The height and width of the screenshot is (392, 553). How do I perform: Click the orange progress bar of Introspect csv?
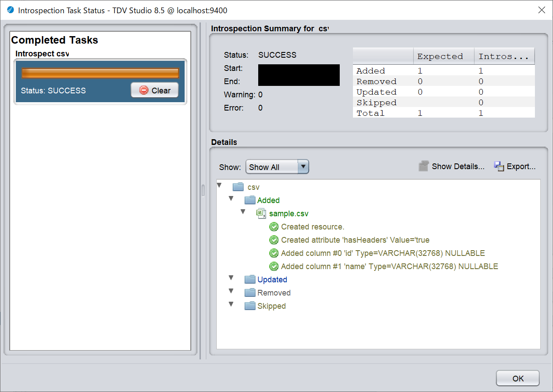[100, 73]
